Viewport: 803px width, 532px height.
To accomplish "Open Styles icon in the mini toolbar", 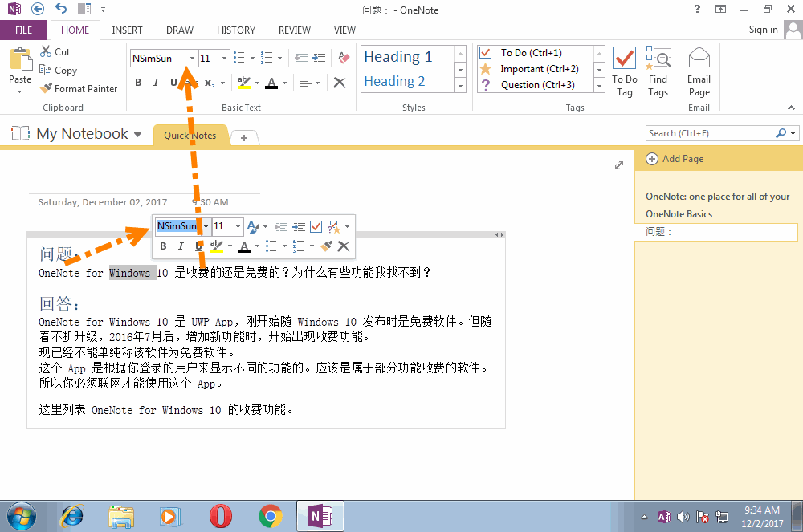I will (253, 226).
